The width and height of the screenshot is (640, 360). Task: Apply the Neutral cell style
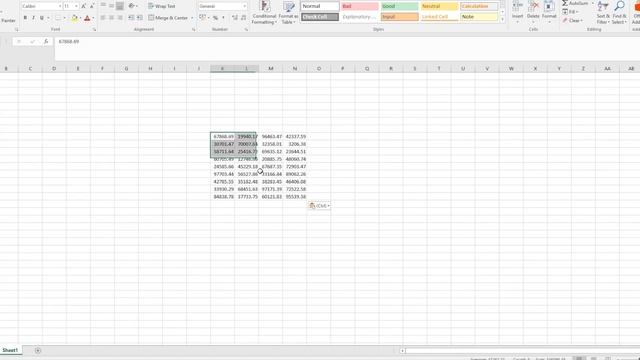point(439,6)
